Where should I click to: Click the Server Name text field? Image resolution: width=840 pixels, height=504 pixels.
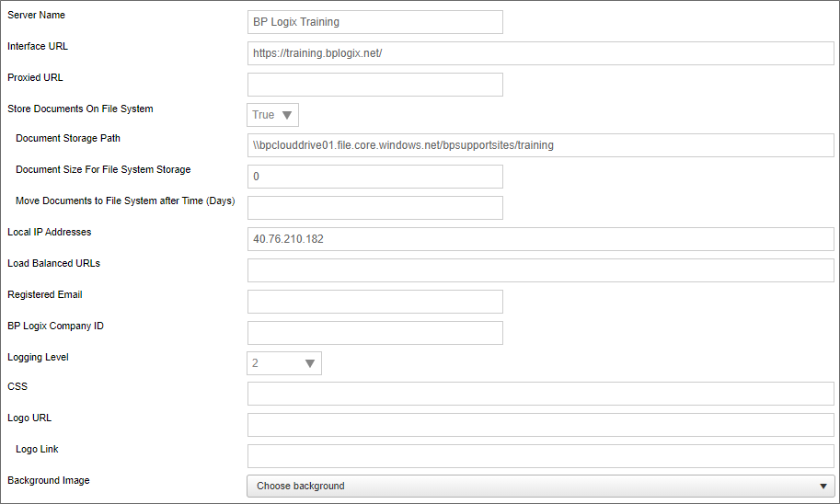pos(374,22)
